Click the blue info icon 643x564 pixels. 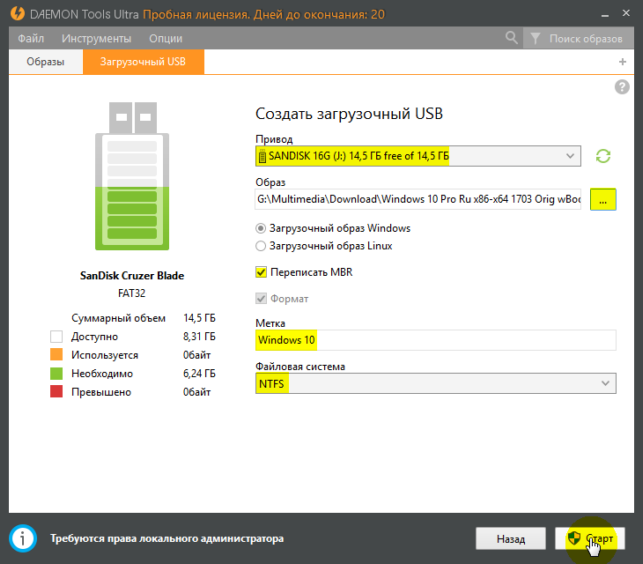click(23, 538)
